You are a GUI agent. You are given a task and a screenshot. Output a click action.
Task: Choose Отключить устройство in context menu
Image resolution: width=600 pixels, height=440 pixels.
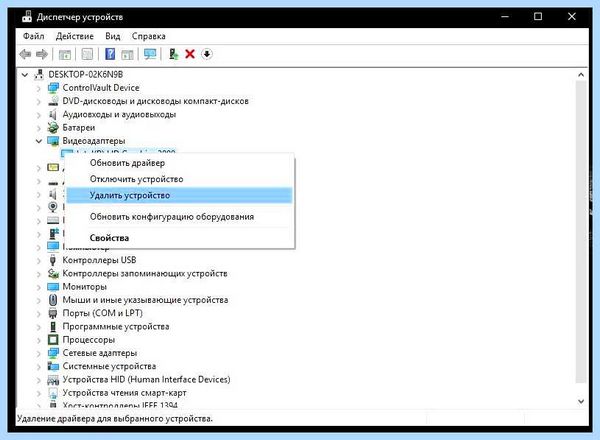179,179
